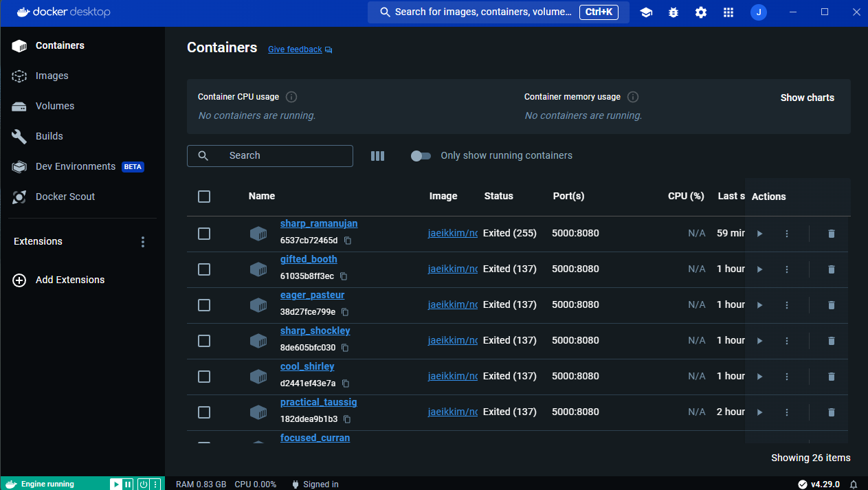Pause the Docker engine in status bar
This screenshot has height=490, width=868.
[128, 484]
